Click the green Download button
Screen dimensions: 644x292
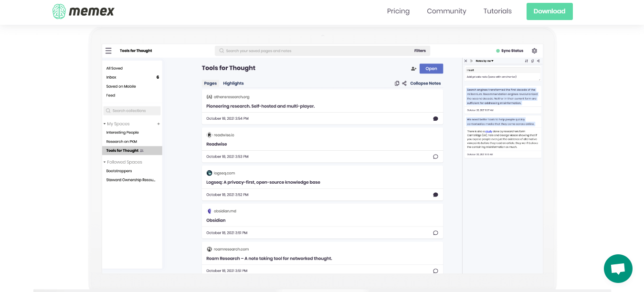pyautogui.click(x=549, y=11)
